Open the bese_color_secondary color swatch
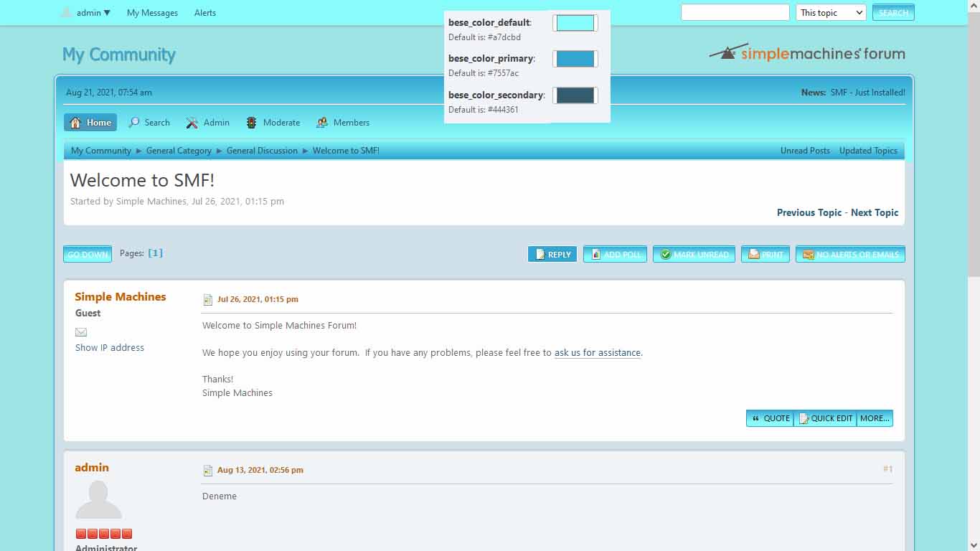 [x=575, y=95]
